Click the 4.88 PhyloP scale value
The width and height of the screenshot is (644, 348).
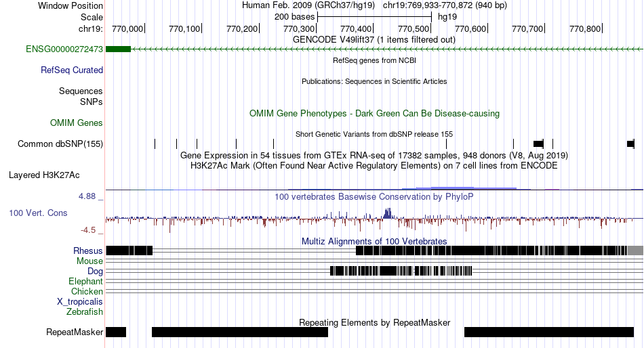point(87,196)
